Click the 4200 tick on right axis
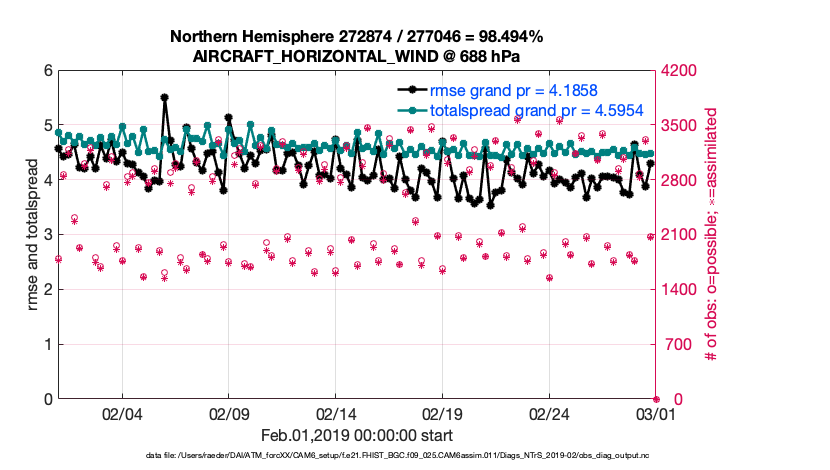The width and height of the screenshot is (830, 470). pyautogui.click(x=682, y=71)
